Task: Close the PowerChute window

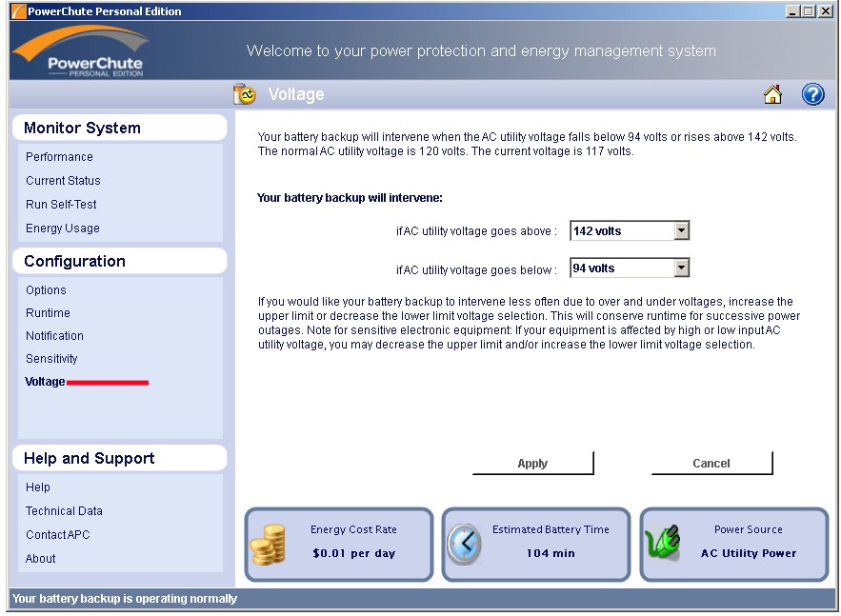Action: [x=826, y=11]
